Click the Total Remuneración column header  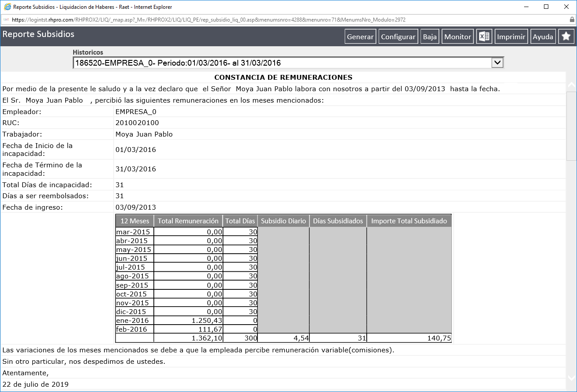click(x=188, y=221)
